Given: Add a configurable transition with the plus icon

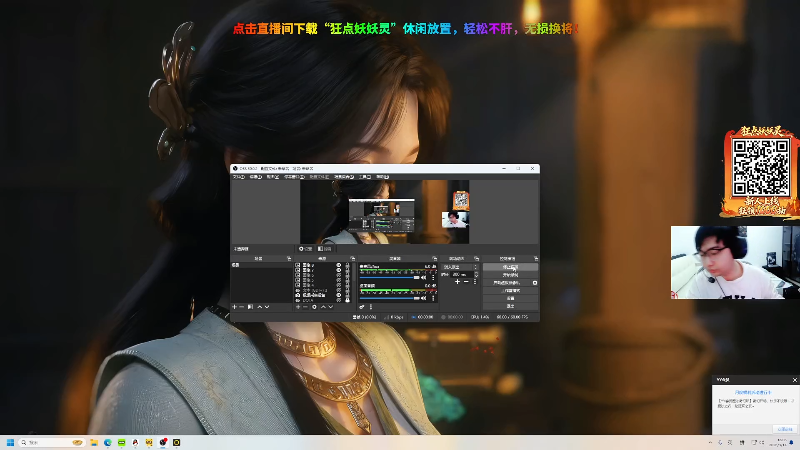Looking at the screenshot, I should pyautogui.click(x=458, y=282).
